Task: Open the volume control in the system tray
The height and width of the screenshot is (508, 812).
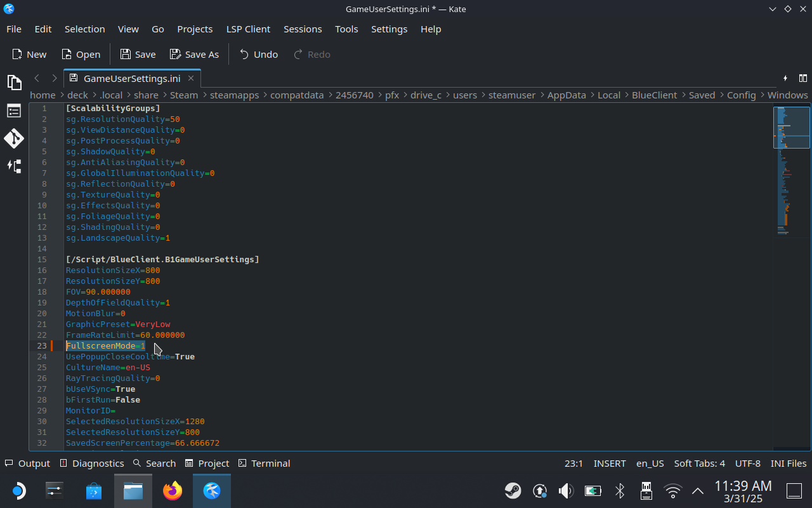Action: [565, 491]
